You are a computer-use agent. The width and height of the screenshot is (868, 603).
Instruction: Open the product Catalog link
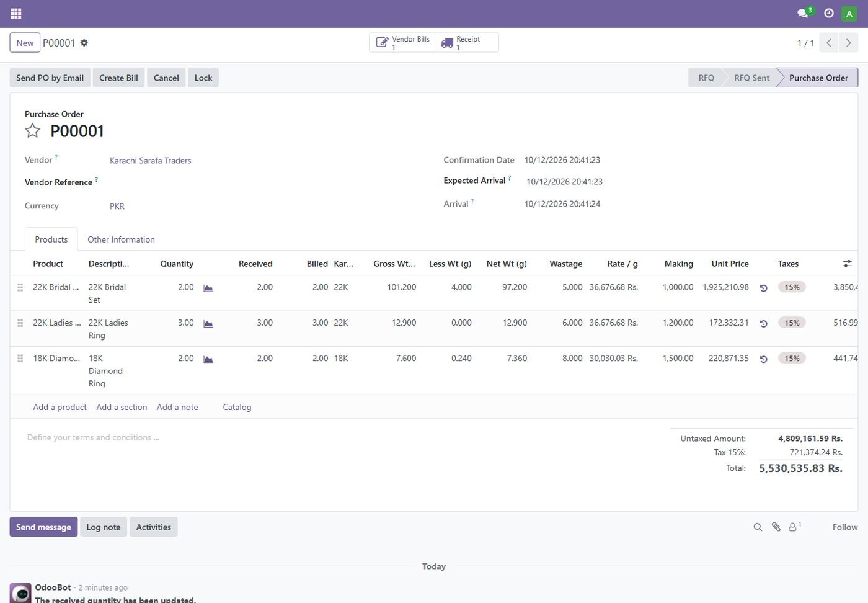pyautogui.click(x=237, y=407)
